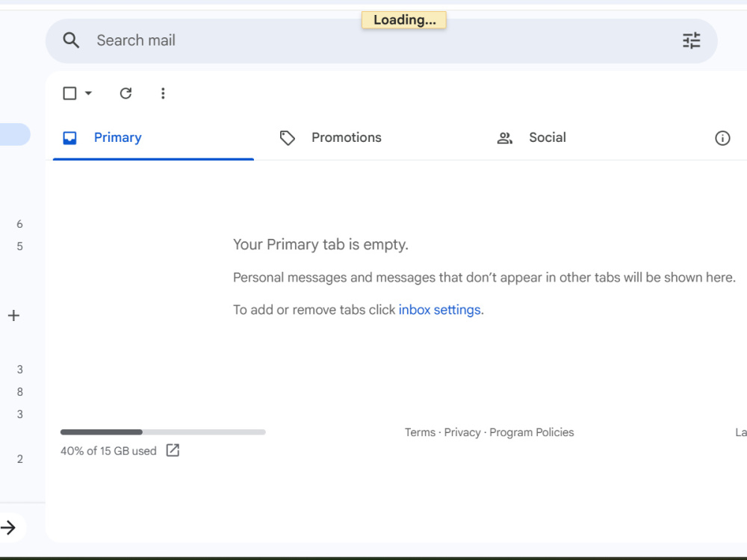Switch to the Promotions tab
747x560 pixels.
pos(347,137)
